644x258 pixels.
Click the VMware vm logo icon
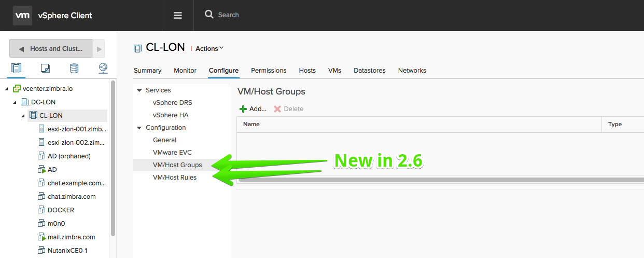22,16
